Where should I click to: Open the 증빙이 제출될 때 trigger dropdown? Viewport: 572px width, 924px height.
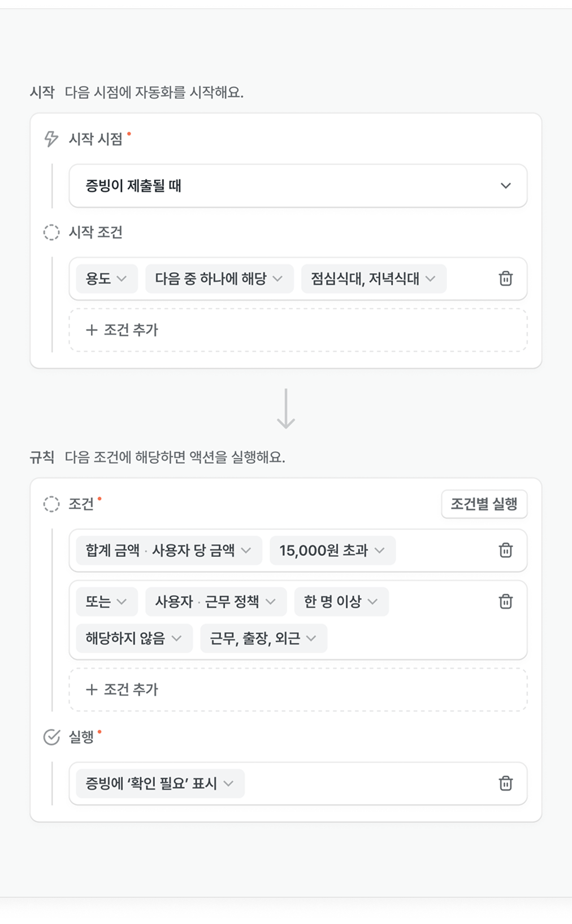click(x=298, y=186)
